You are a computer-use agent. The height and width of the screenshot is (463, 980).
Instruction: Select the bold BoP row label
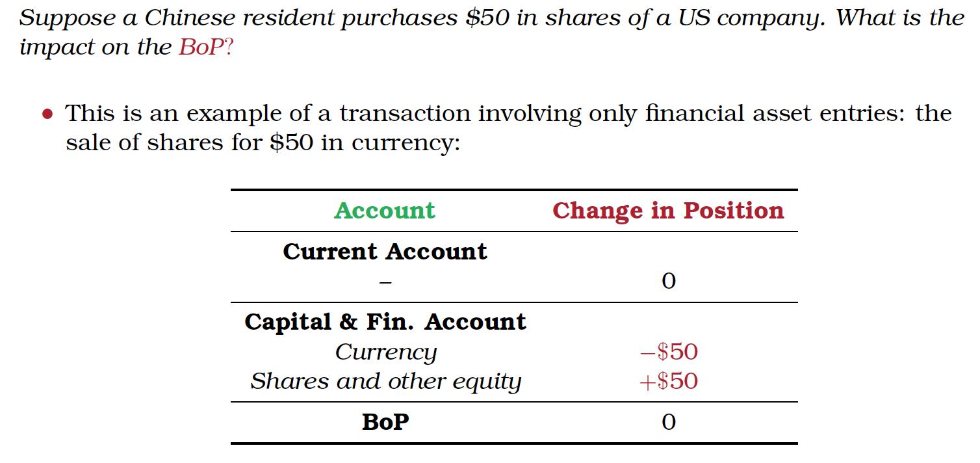pos(385,423)
